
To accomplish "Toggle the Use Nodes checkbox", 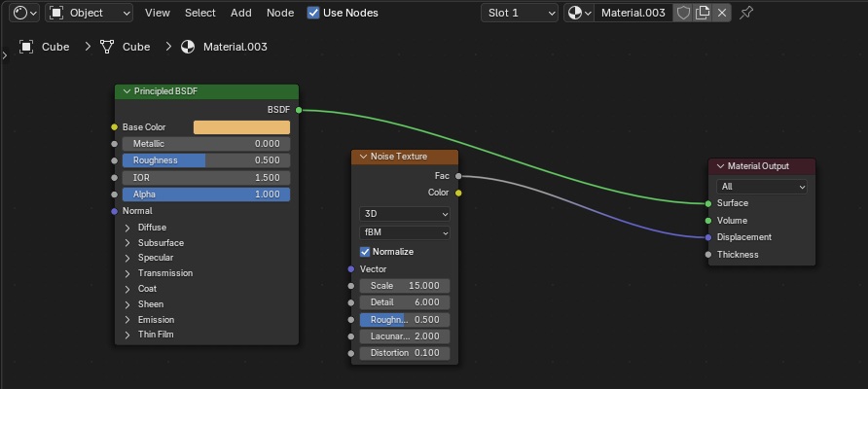I will click(313, 13).
